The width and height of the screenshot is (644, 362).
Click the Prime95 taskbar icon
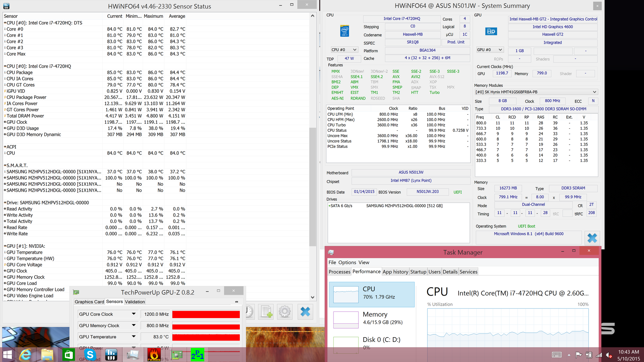pos(197,355)
